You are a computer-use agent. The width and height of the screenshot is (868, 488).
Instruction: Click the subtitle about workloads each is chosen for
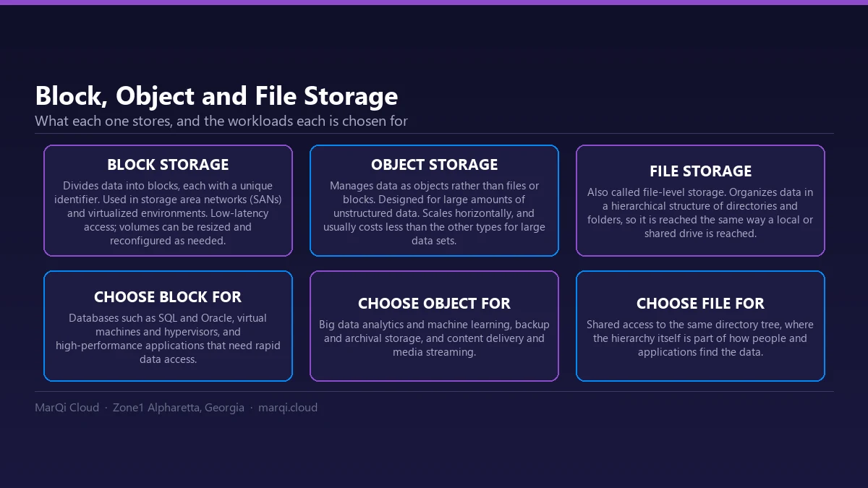pyautogui.click(x=221, y=121)
